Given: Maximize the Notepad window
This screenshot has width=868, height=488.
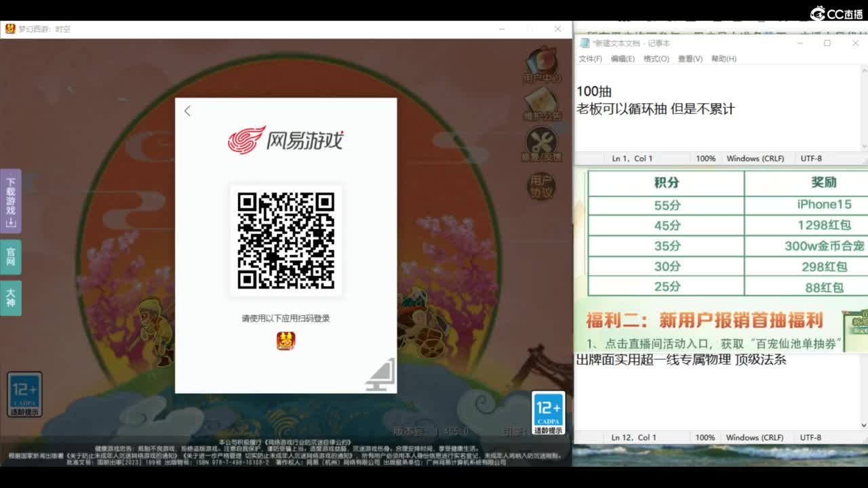Looking at the screenshot, I should 827,43.
